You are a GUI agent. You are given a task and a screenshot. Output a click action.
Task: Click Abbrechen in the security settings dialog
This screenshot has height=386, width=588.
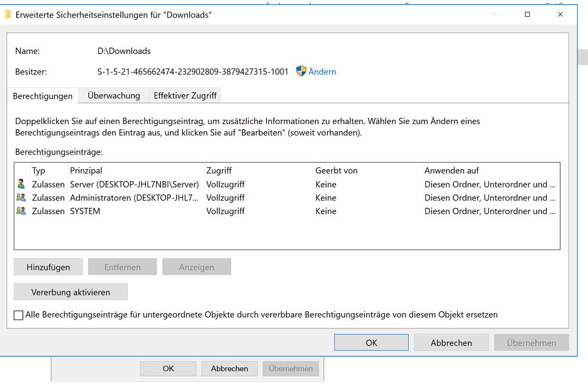451,343
